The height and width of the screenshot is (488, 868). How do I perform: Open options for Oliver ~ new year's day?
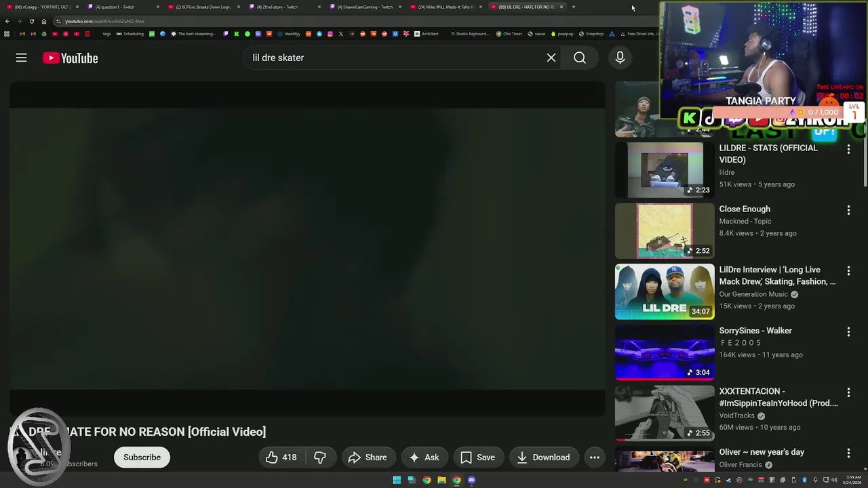[x=848, y=453]
